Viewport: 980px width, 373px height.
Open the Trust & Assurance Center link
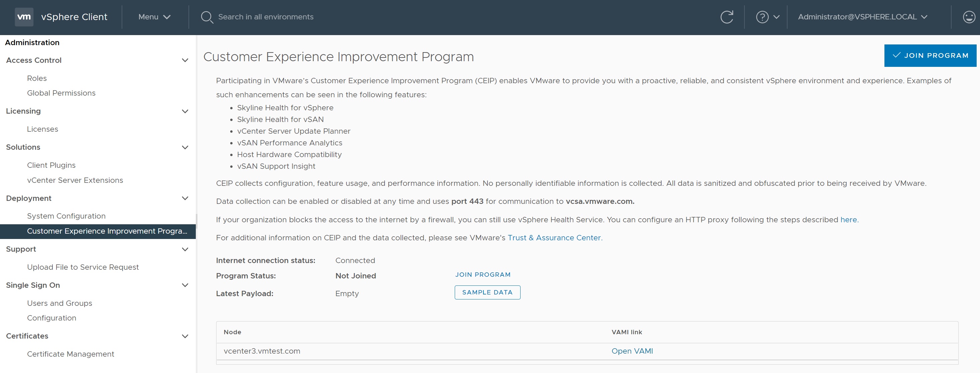(x=554, y=238)
